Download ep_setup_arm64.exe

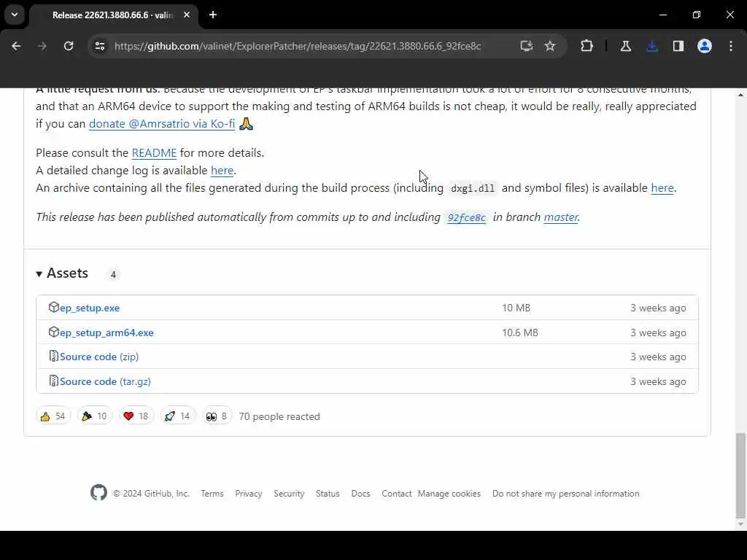point(107,332)
